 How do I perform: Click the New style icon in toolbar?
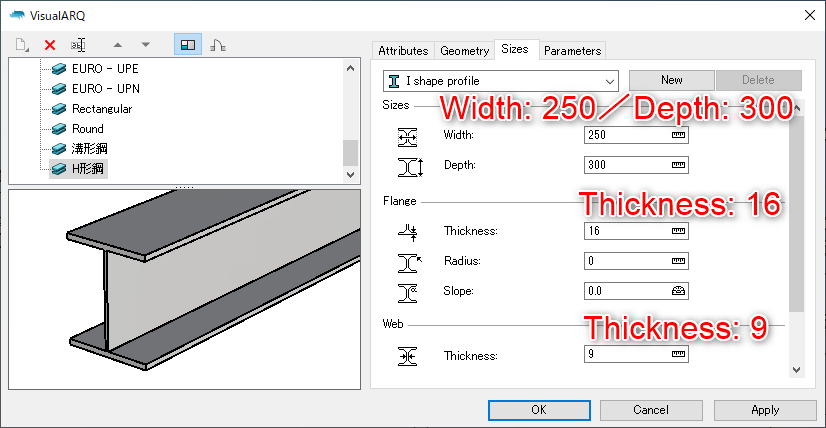pyautogui.click(x=22, y=45)
